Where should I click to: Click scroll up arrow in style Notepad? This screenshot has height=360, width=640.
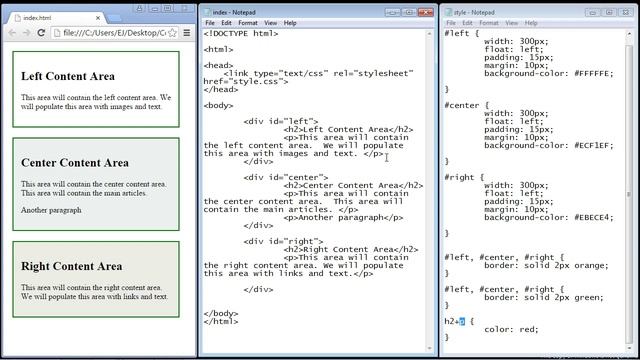click(x=629, y=34)
